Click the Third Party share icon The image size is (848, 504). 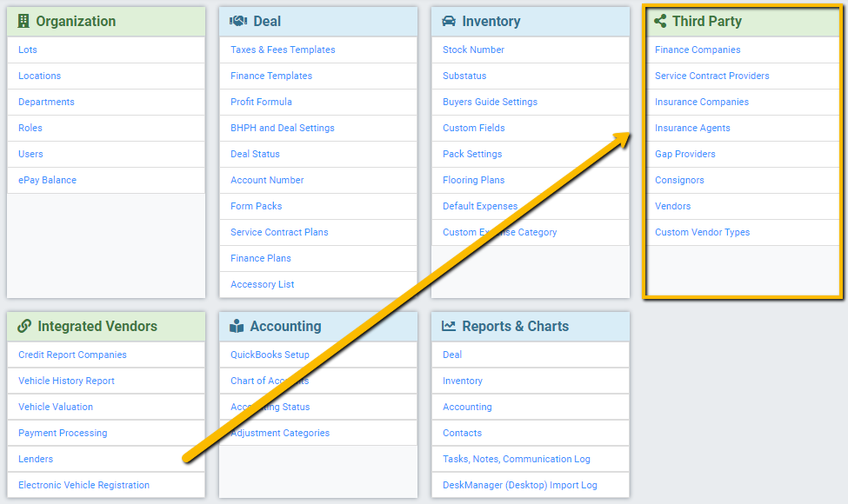661,22
